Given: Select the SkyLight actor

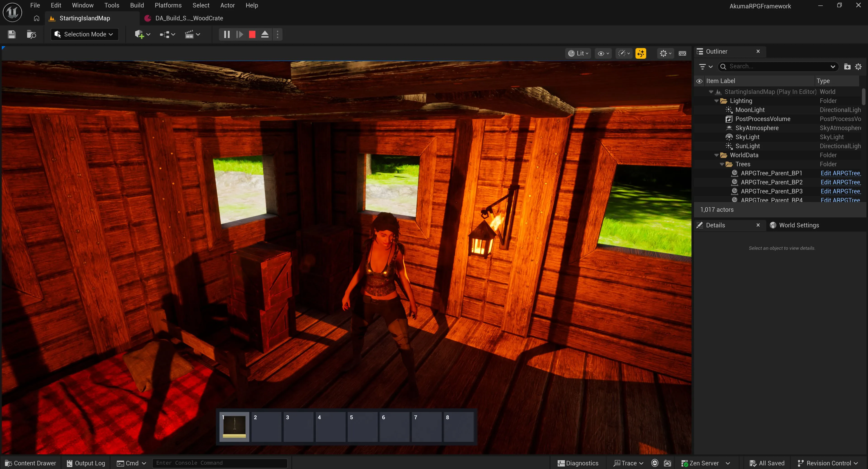Looking at the screenshot, I should (x=747, y=137).
